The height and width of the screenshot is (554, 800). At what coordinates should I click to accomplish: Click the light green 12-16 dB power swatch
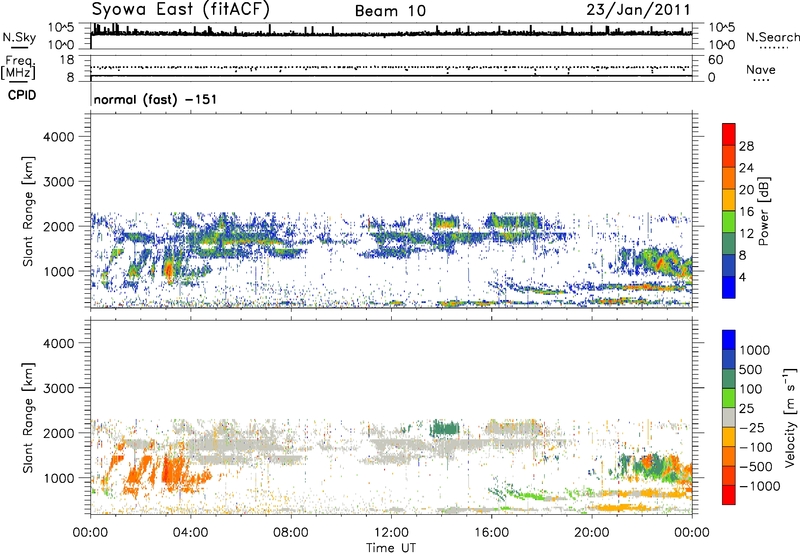click(x=729, y=222)
